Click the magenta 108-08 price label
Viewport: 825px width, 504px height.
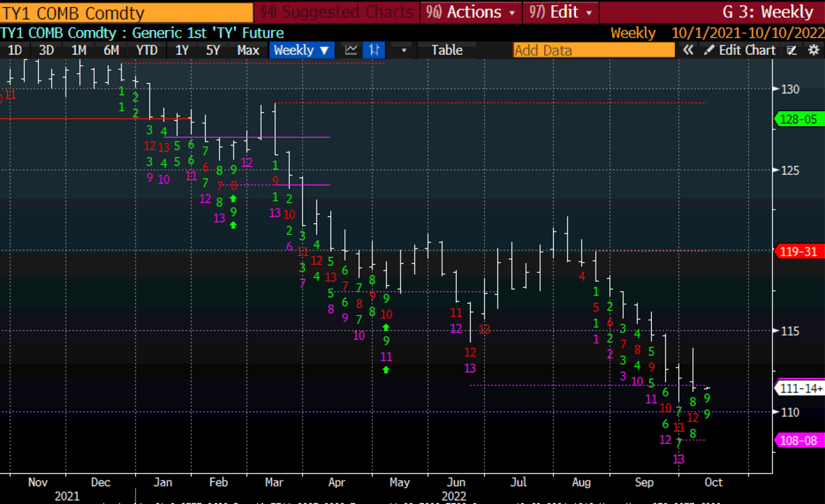pyautogui.click(x=799, y=441)
